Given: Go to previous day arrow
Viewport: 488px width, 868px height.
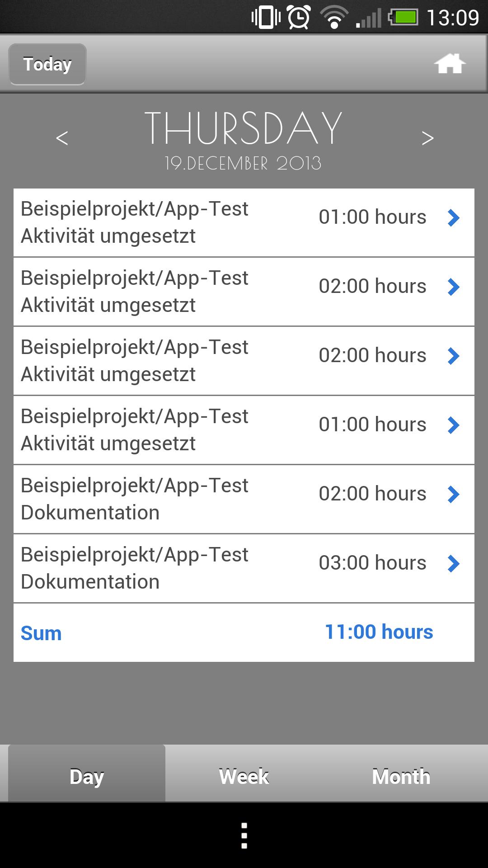Looking at the screenshot, I should [62, 138].
